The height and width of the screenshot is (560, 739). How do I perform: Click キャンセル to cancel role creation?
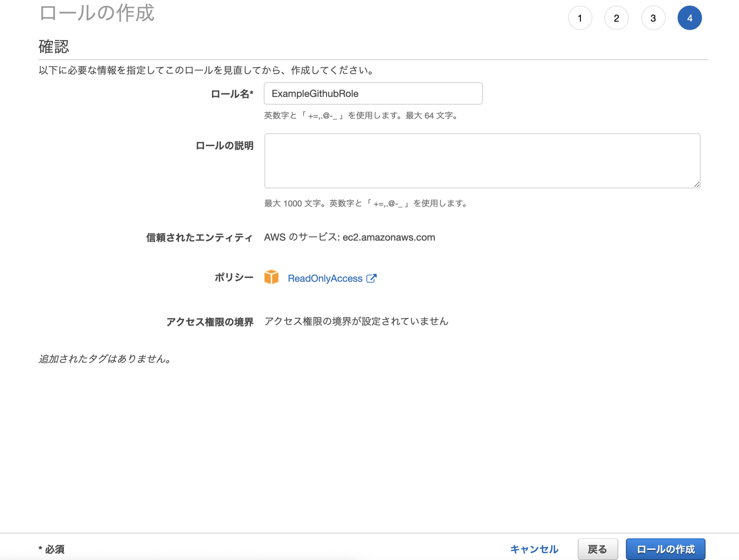(533, 549)
